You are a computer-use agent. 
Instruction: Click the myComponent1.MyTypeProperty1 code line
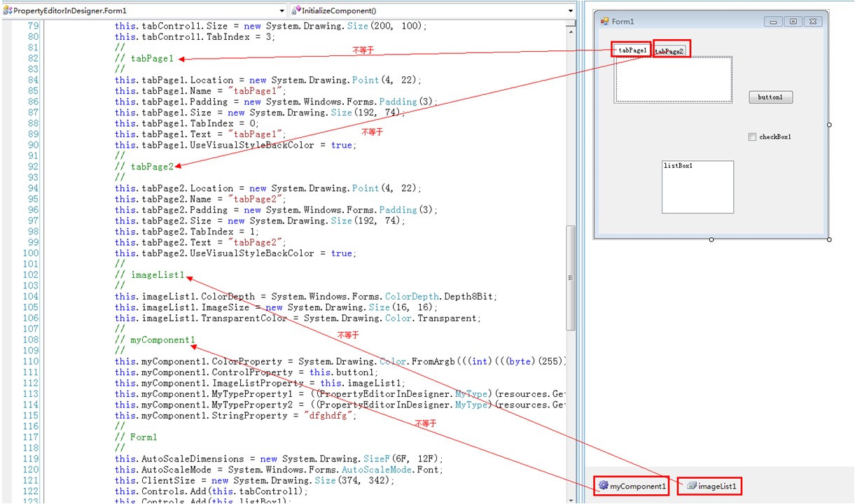(x=340, y=394)
